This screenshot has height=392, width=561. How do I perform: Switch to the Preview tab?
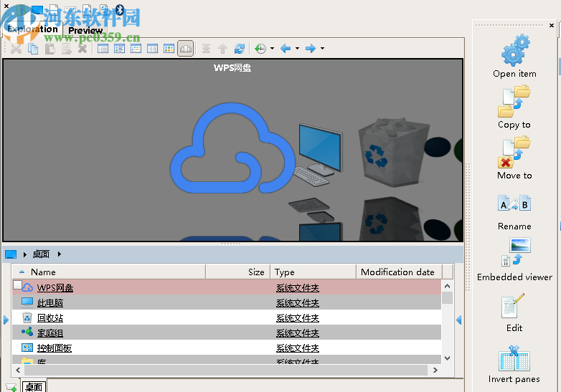pyautogui.click(x=85, y=30)
